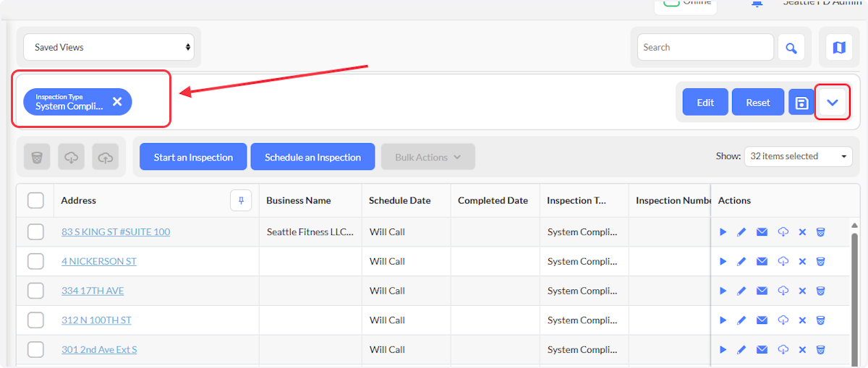Check the 334 17TH AVE row checkbox
Viewport: 868px width, 368px height.
pyautogui.click(x=35, y=291)
